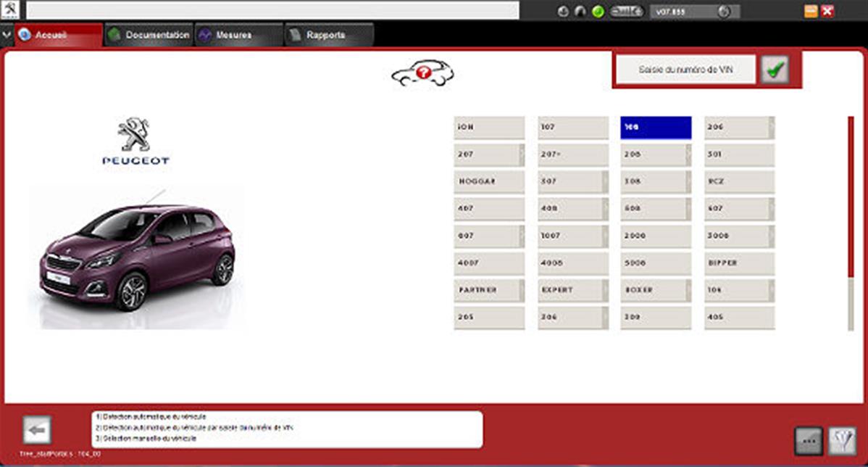Open the Mesures tab

[x=238, y=35]
